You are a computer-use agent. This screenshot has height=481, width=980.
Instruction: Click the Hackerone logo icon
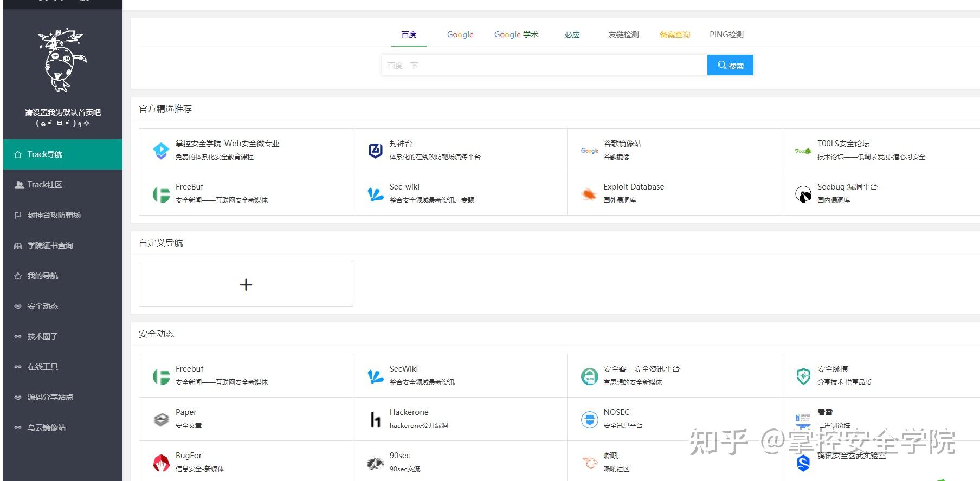click(x=375, y=419)
